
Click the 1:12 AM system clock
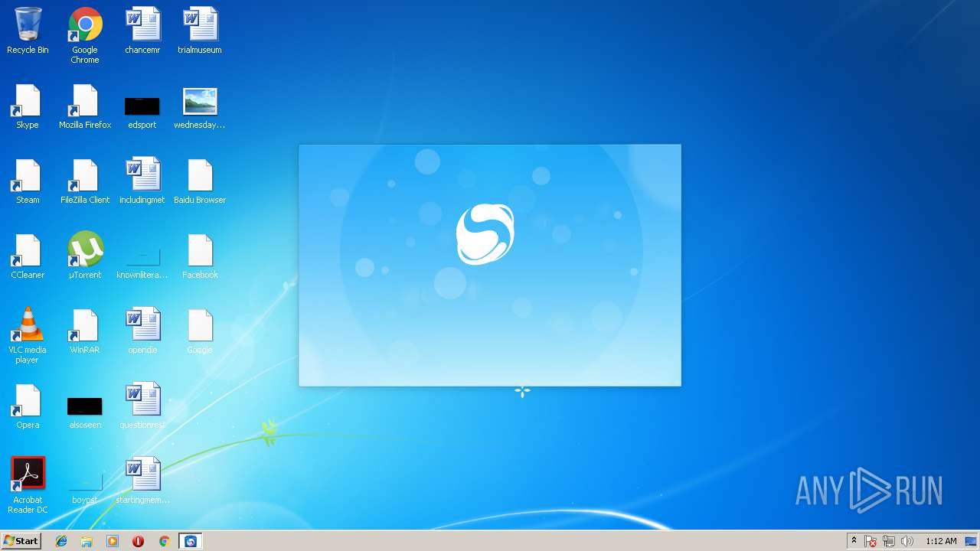tap(941, 541)
